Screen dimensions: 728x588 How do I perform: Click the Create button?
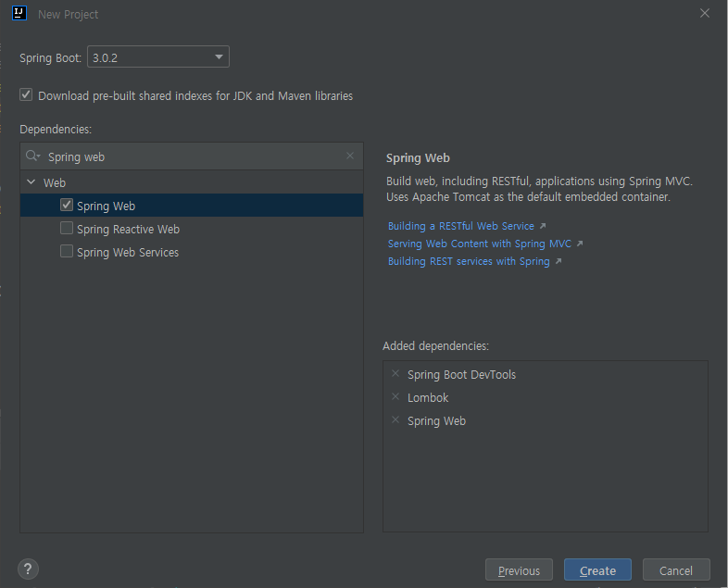[597, 569]
